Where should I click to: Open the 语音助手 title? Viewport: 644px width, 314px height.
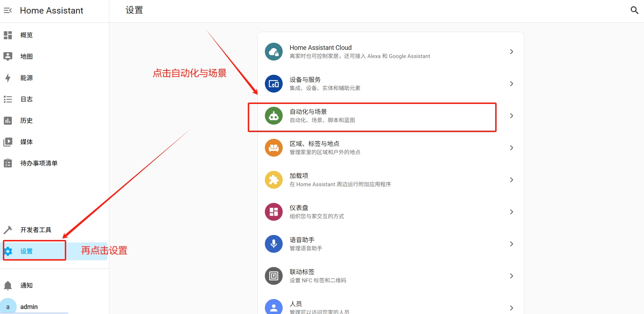[x=302, y=240]
